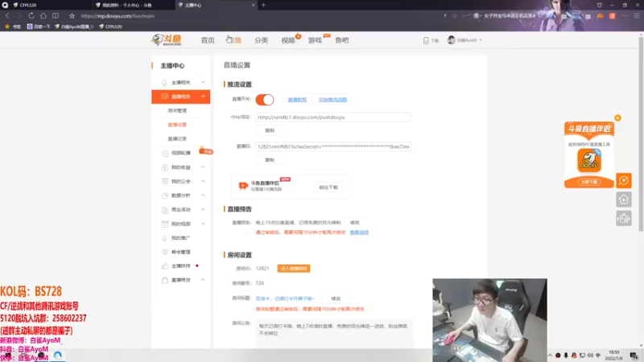Click the 视频轮播 icon in sidebar
The image size is (644, 362).
[x=165, y=153]
